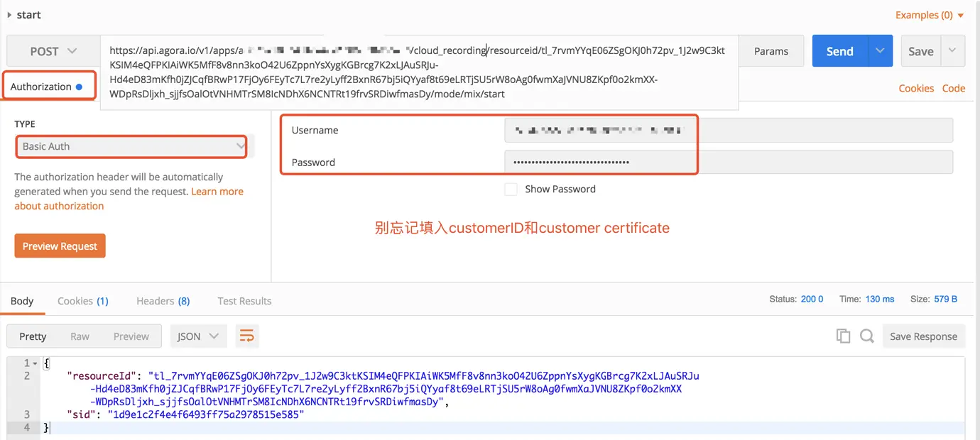Click the TYPE label
The width and height of the screenshot is (980, 440).
pyautogui.click(x=25, y=124)
